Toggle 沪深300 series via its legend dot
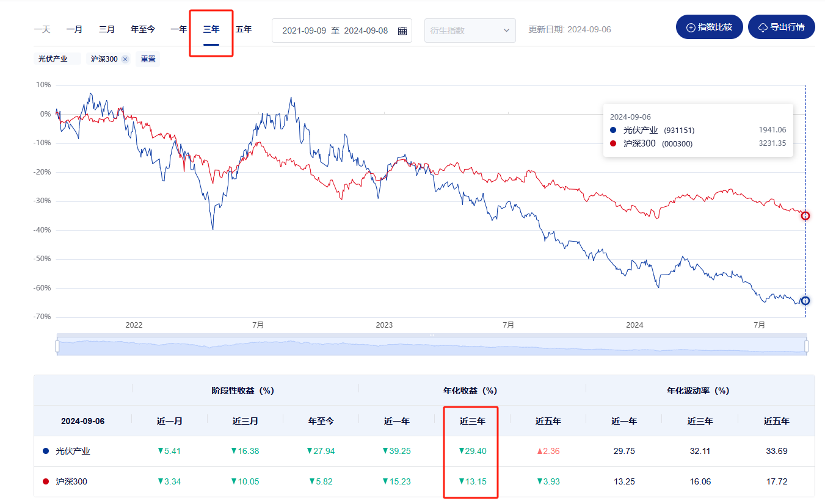This screenshot has height=504, width=825. tap(614, 143)
